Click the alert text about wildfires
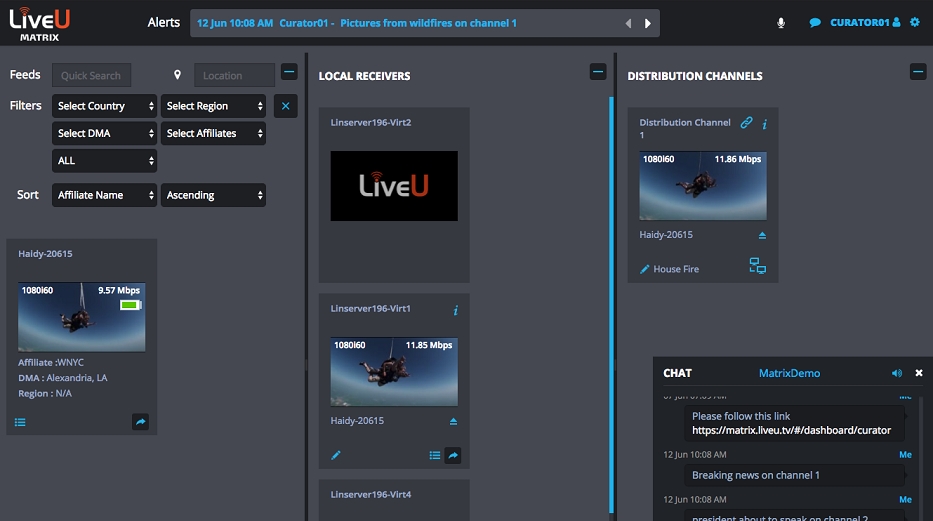This screenshot has width=933, height=521. [x=428, y=23]
